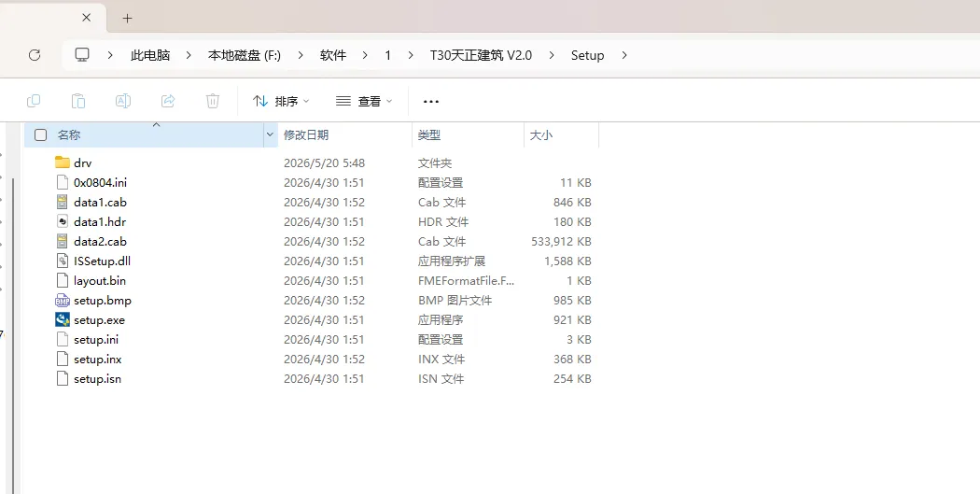Open the three-dot more options menu
The width and height of the screenshot is (980, 494).
pyautogui.click(x=431, y=101)
